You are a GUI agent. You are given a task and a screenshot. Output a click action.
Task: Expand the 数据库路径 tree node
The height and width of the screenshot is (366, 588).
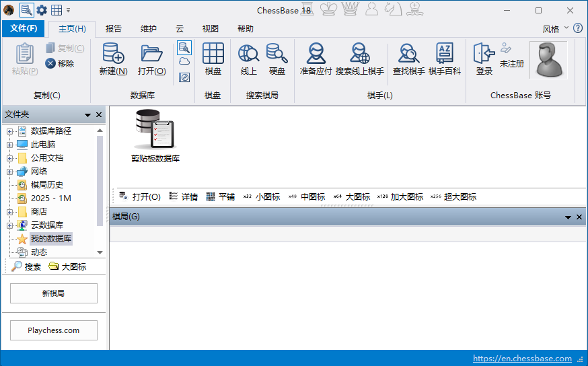[x=9, y=131]
